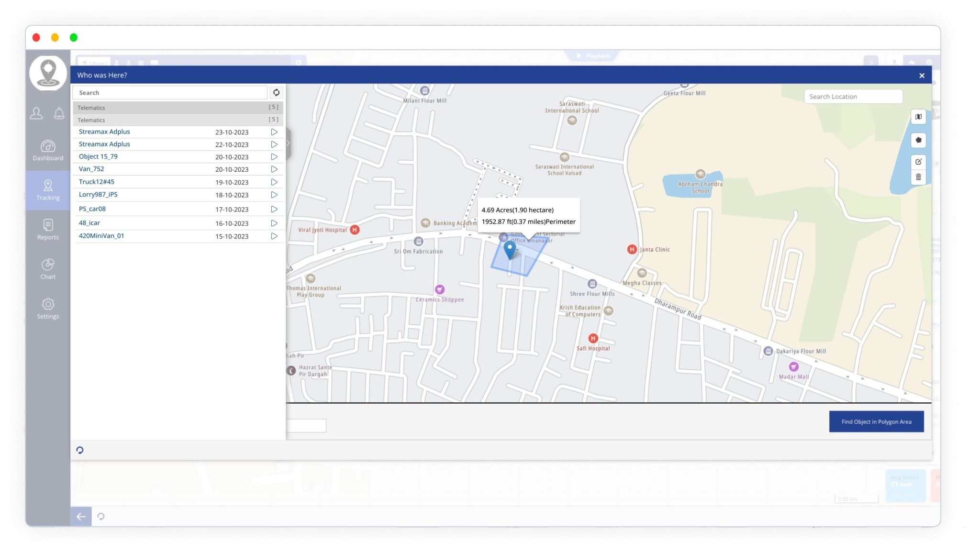This screenshot has width=980, height=552.
Task: Play the Van_752 history entry
Action: pyautogui.click(x=274, y=169)
